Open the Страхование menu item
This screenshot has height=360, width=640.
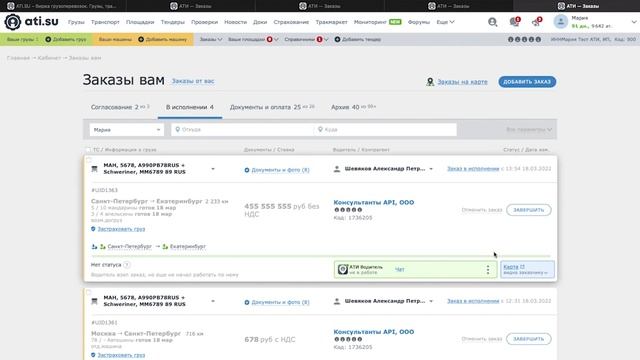291,22
